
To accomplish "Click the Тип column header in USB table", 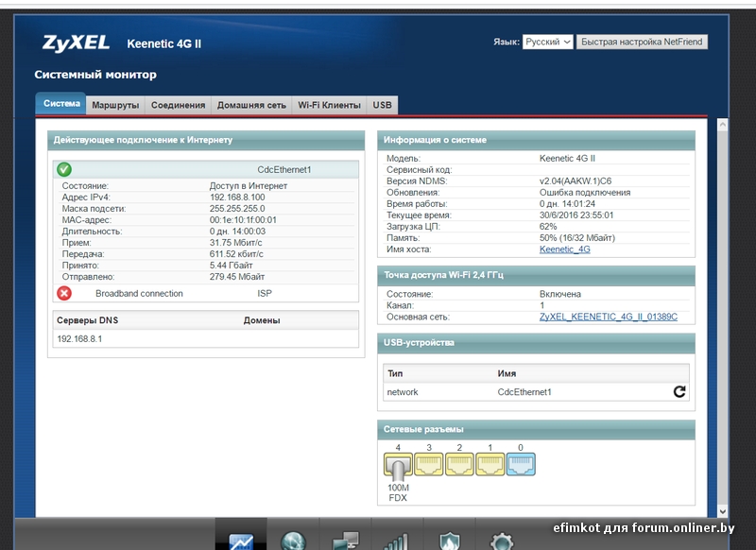I will [x=395, y=373].
